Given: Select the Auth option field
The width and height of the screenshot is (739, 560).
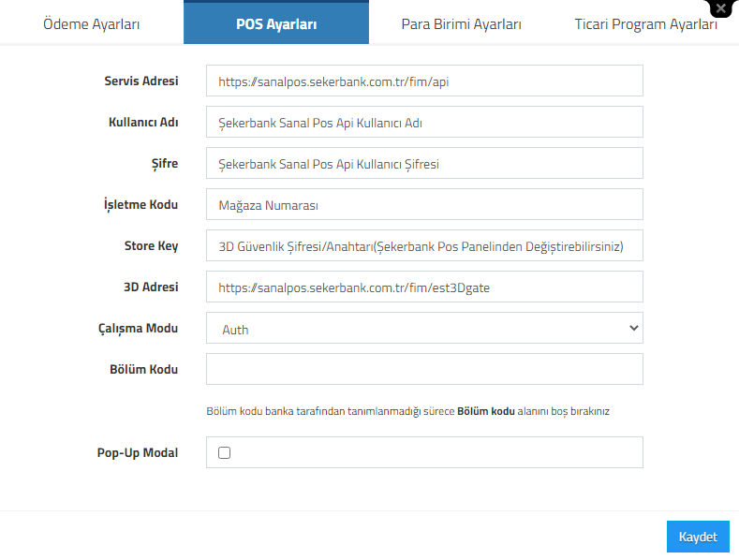Looking at the screenshot, I should pos(424,328).
